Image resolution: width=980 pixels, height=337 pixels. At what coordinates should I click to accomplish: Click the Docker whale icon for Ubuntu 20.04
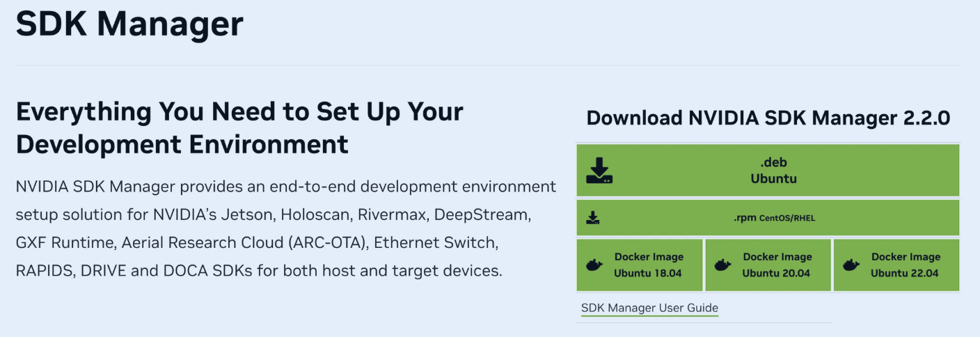click(722, 265)
